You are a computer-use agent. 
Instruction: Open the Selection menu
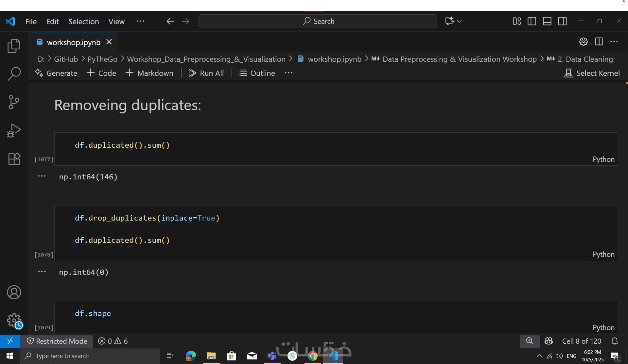(83, 22)
